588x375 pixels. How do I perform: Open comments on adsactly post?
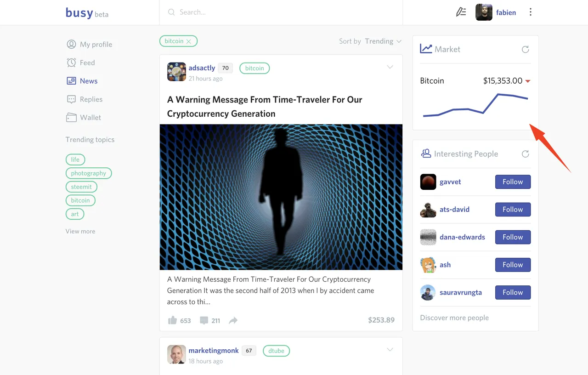click(x=204, y=321)
